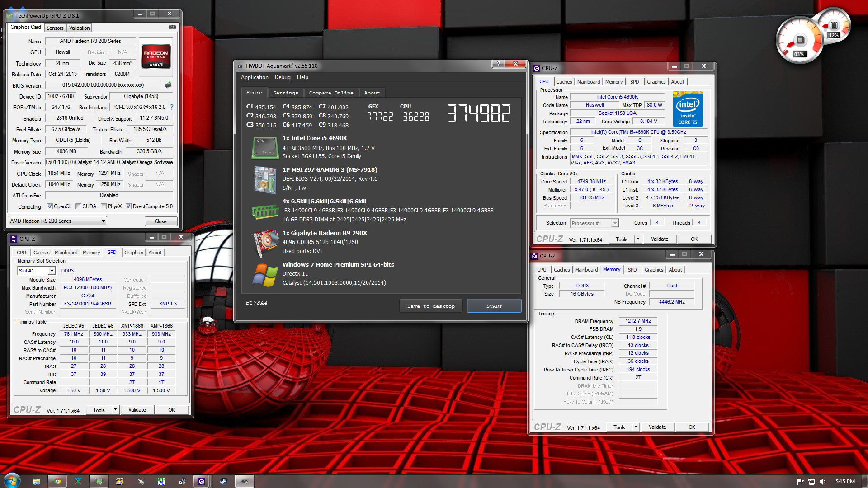Click the Part Number F3-14900CL9-4GBSR field
The width and height of the screenshot is (868, 488).
point(88,304)
